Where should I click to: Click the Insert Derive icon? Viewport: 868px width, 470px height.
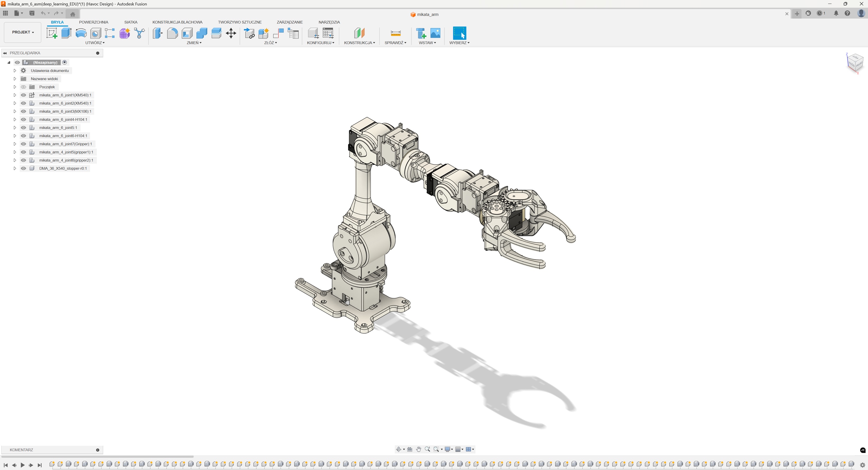421,33
